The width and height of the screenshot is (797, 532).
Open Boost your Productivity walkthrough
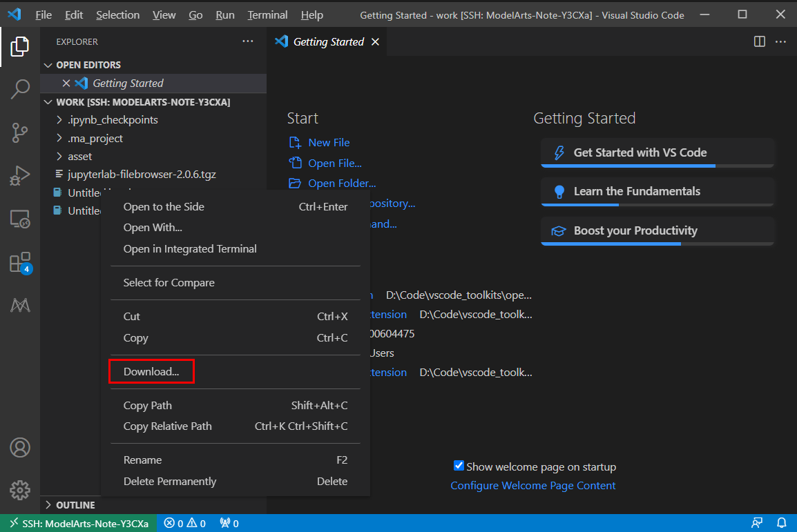coord(657,230)
